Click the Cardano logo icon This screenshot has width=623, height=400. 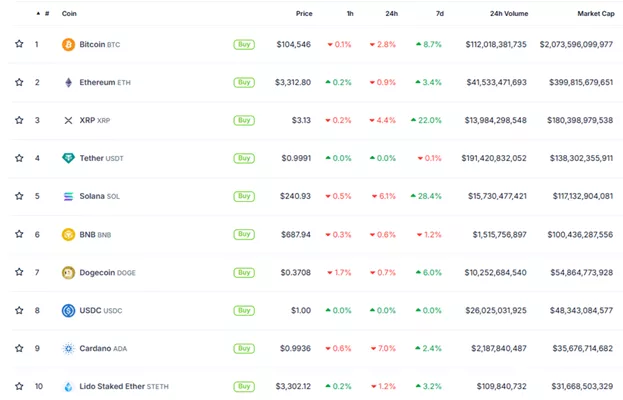[68, 348]
